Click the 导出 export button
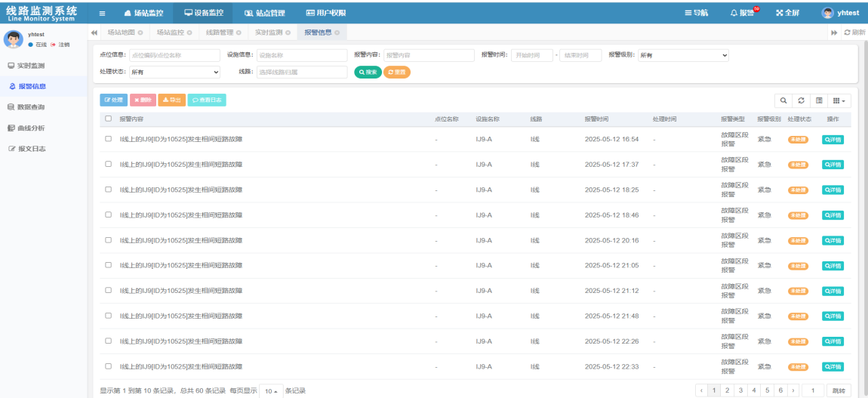The height and width of the screenshot is (398, 868). point(171,100)
